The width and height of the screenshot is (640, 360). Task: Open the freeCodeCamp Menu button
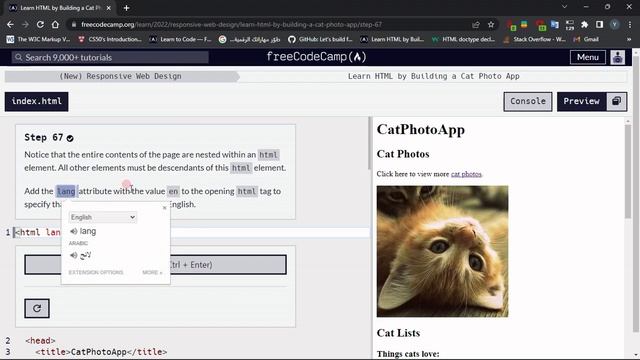click(x=588, y=57)
